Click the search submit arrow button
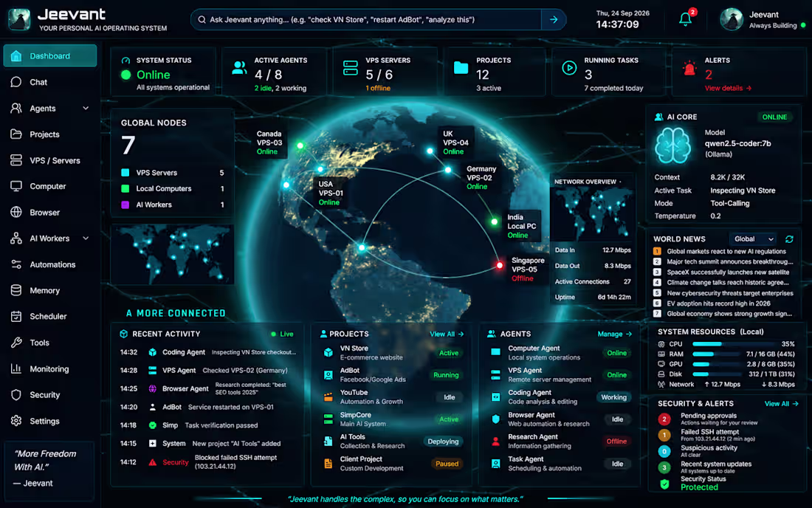Viewport: 812px width, 508px height. [x=554, y=20]
